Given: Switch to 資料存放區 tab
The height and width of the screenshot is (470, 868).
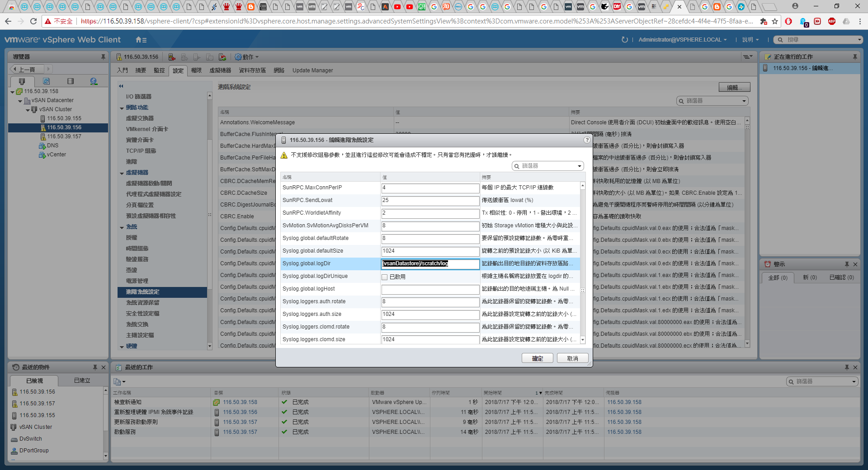Looking at the screenshot, I should (x=252, y=70).
